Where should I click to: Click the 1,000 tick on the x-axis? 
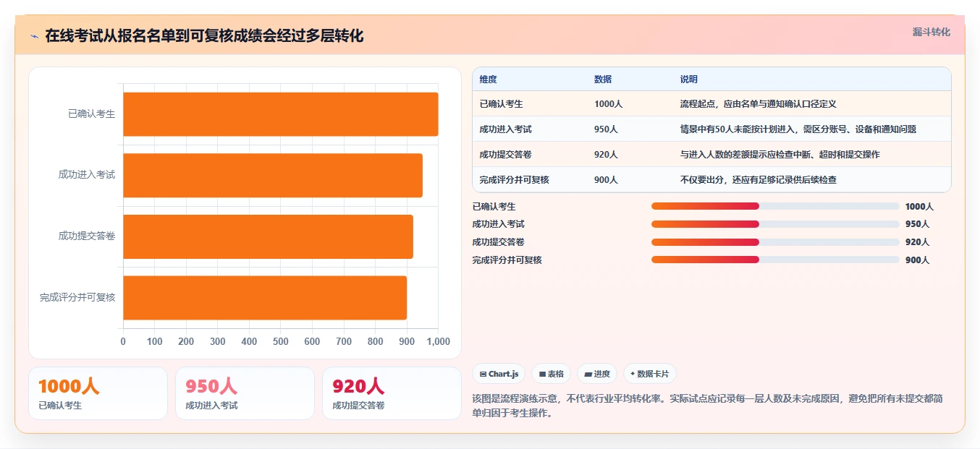(x=437, y=342)
